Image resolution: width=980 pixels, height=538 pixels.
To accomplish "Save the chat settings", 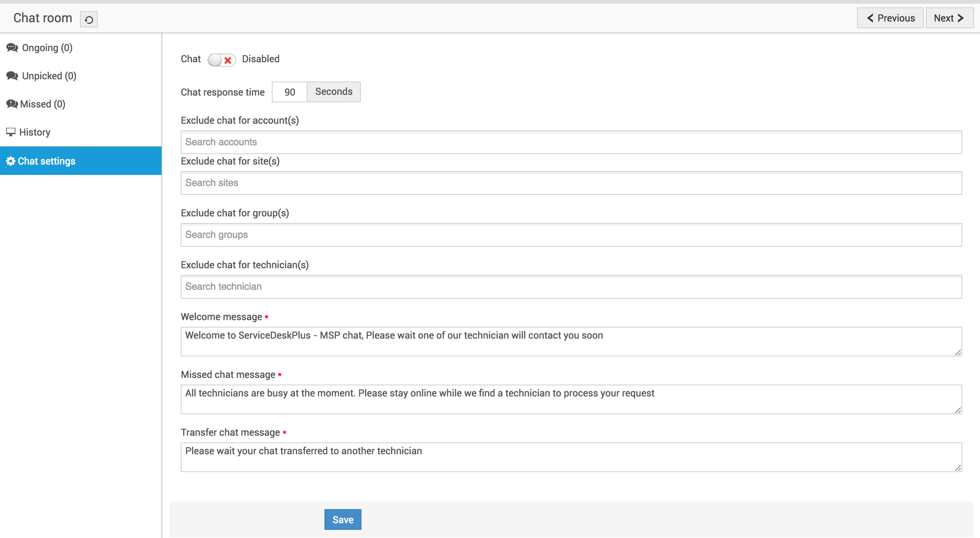I will 342,519.
